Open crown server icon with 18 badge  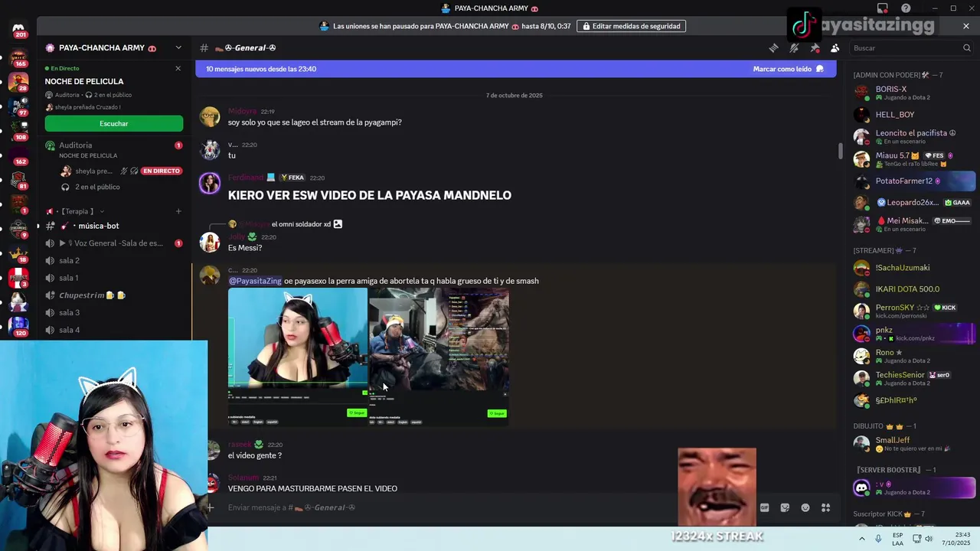point(18,253)
